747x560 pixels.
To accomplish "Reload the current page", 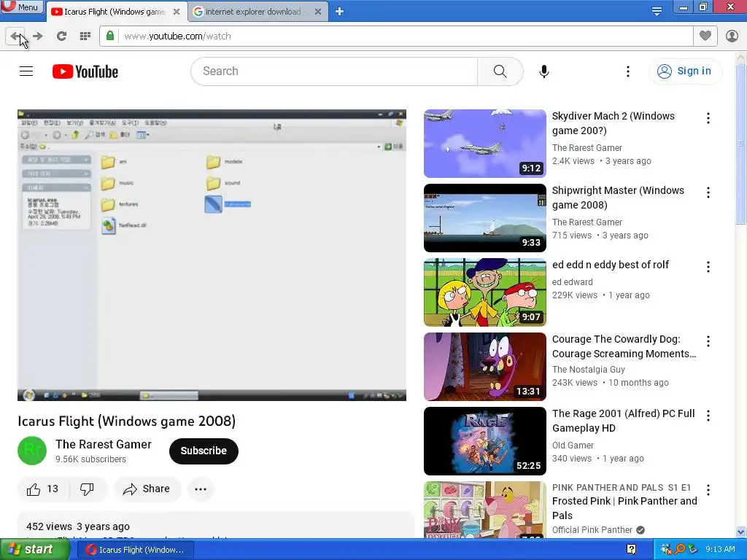I will 61,36.
